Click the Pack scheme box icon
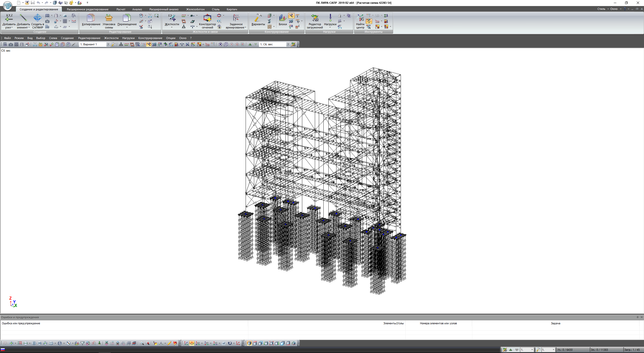This screenshot has height=353, width=644. [x=109, y=18]
